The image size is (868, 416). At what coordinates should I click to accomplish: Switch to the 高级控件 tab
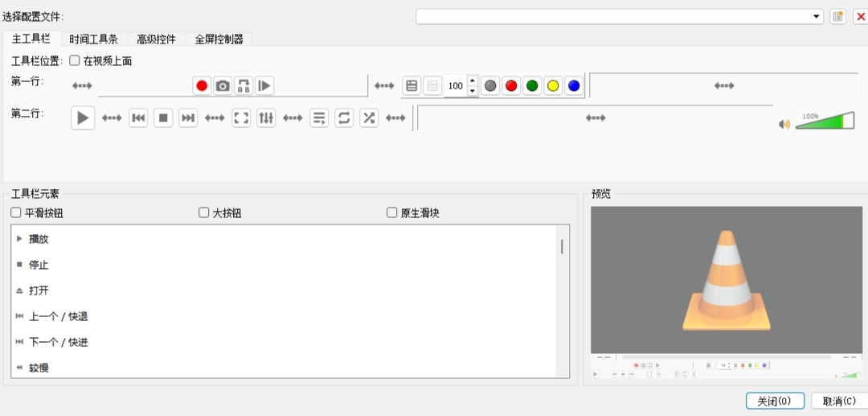(x=156, y=39)
